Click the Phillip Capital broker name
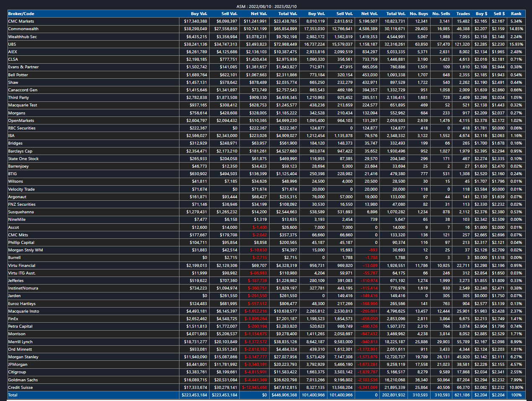Viewport: 532px width, 401px height. coord(21,243)
